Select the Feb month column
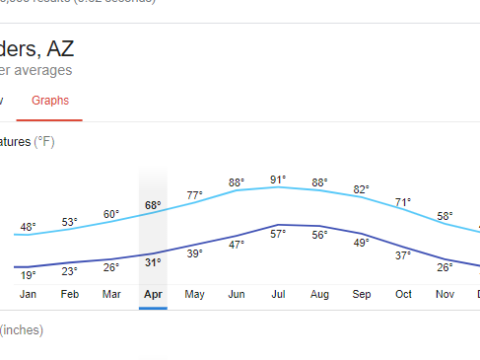This screenshot has height=360, width=480. pyautogui.click(x=70, y=294)
